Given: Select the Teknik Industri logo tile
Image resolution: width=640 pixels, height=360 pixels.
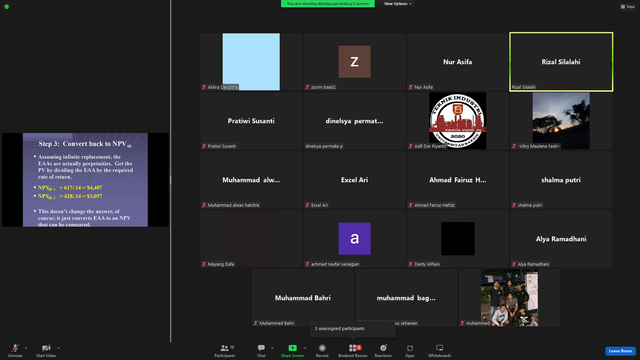Looking at the screenshot, I should [x=458, y=121].
